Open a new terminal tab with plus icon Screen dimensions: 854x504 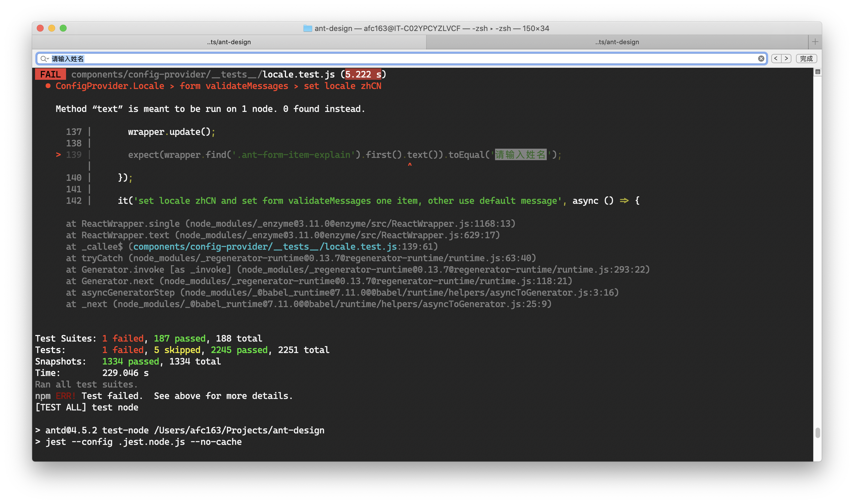815,42
